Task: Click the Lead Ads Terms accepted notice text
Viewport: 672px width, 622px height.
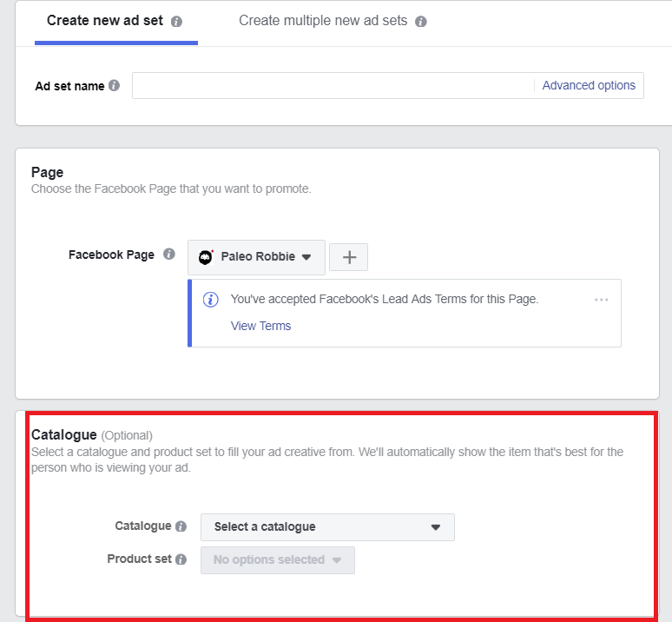Action: tap(385, 299)
